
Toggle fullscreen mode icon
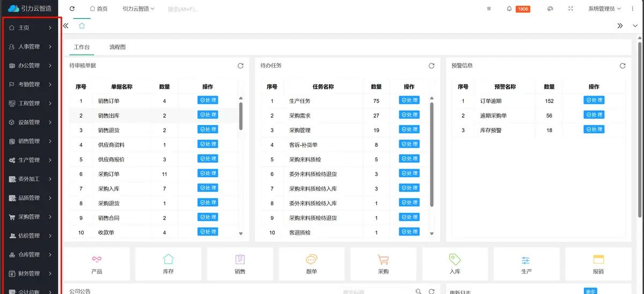(570, 9)
